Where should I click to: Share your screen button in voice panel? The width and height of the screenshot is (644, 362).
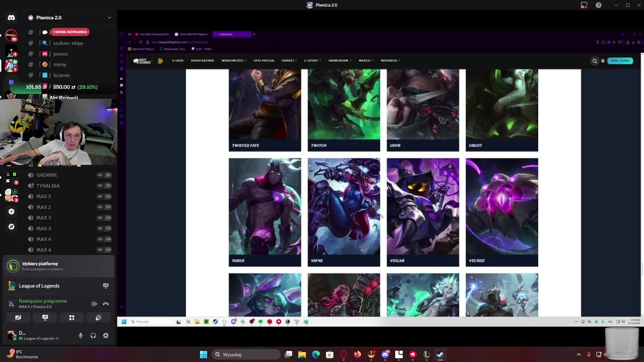click(x=45, y=318)
